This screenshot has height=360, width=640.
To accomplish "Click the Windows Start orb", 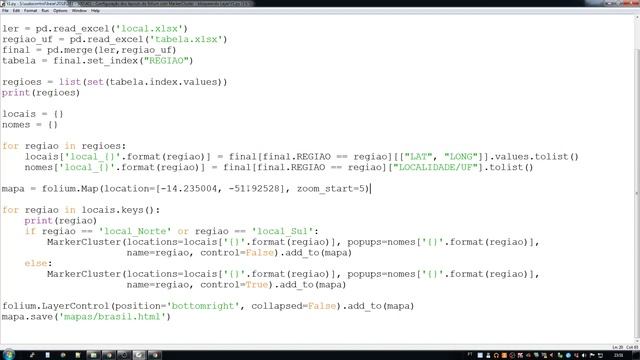I will point(9,355).
